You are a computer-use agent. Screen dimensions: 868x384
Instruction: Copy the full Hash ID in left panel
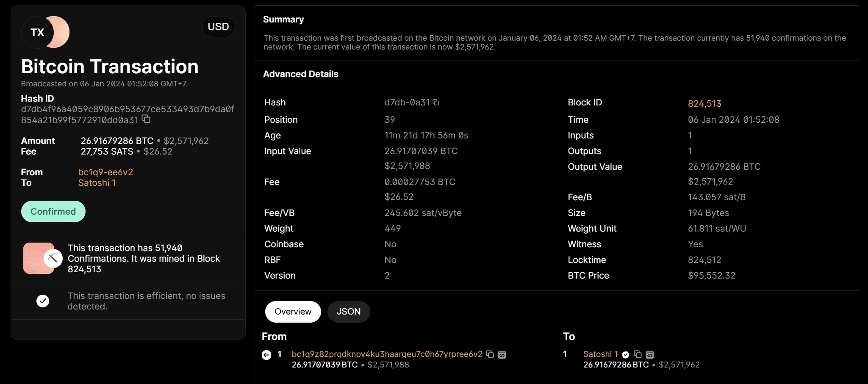coord(146,119)
